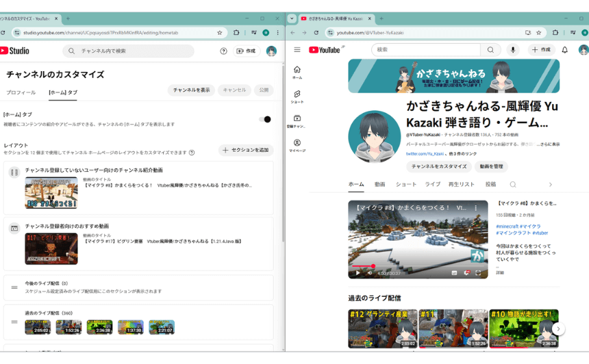Reload the Studio browser page

[3, 33]
